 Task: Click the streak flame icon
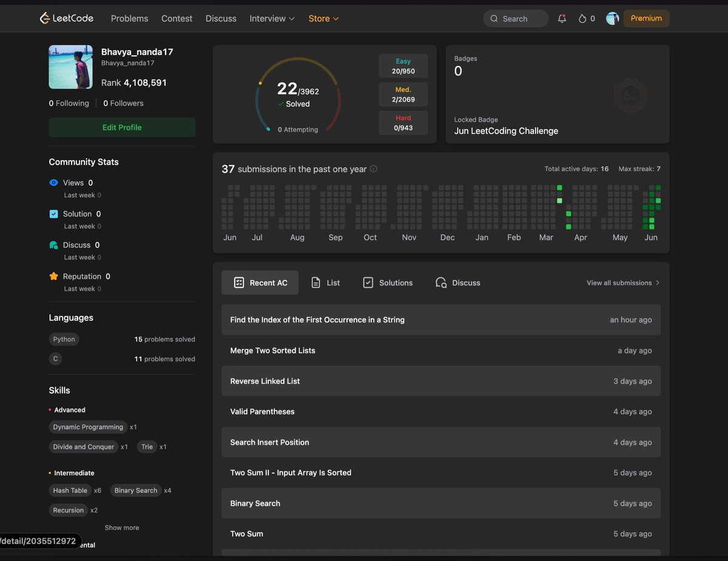[x=582, y=19]
